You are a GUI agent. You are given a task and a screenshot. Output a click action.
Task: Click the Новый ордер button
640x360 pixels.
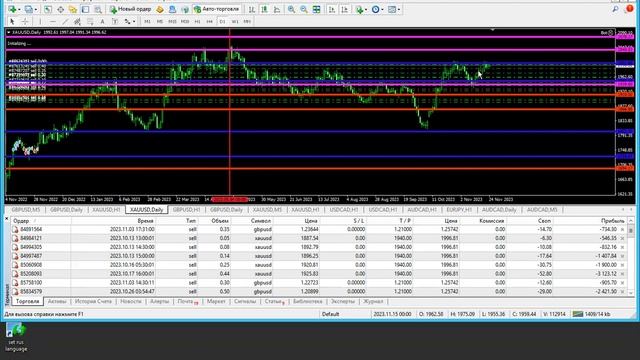[x=130, y=9]
